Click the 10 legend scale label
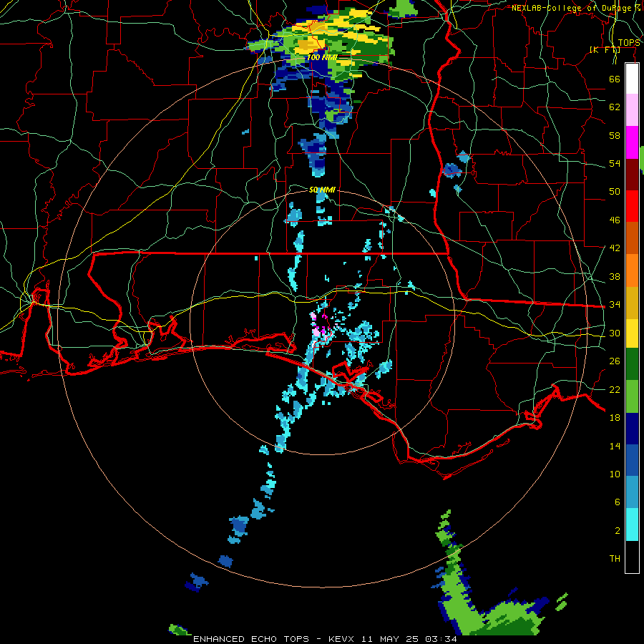The height and width of the screenshot is (644, 644). [x=615, y=474]
